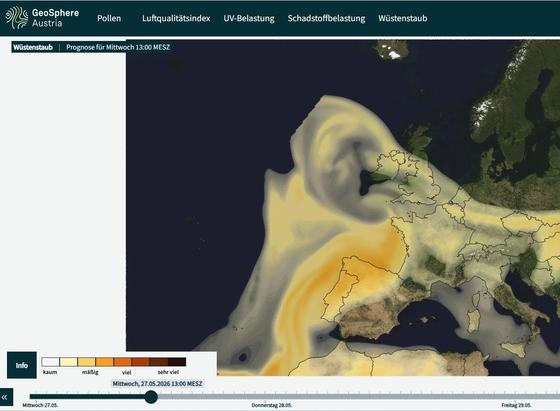Click the Info button
The image size is (560, 411).
click(x=22, y=365)
